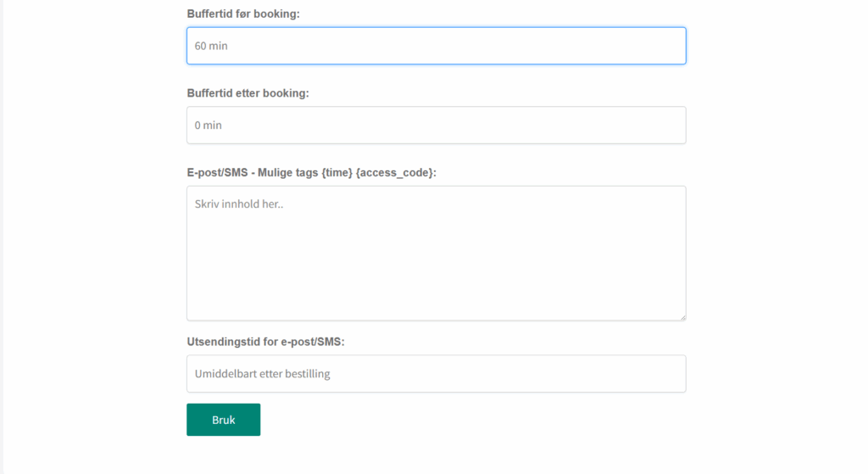Open the Utsendingstid for e-post/SMS selector
Image resolution: width=868 pixels, height=474 pixels.
436,373
